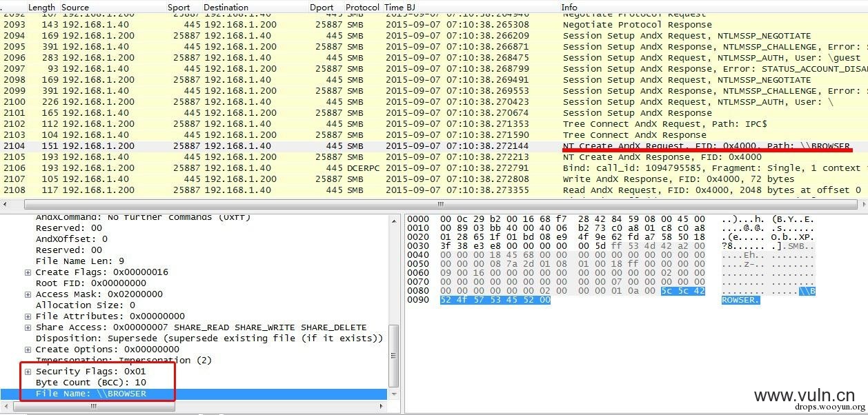Screen dimensions: 868x415
Task: Sort packets by the Length column
Action: [41, 7]
